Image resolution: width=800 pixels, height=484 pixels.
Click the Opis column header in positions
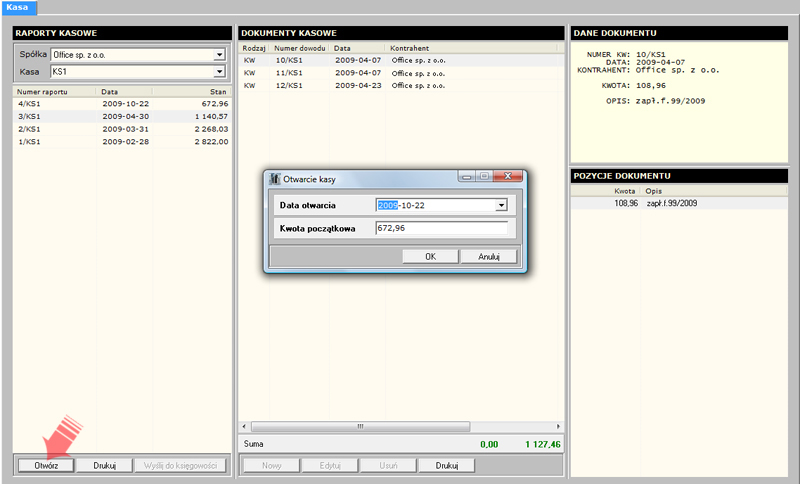[x=715, y=191]
